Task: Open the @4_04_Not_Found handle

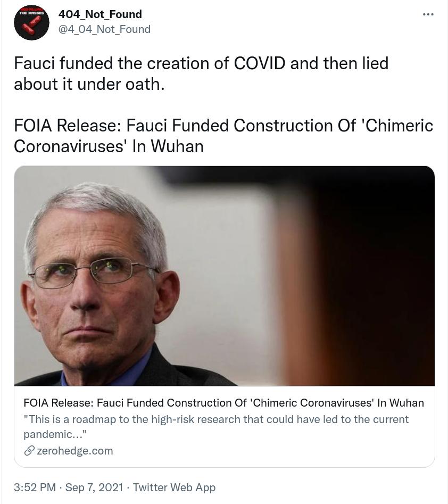Action: [104, 29]
